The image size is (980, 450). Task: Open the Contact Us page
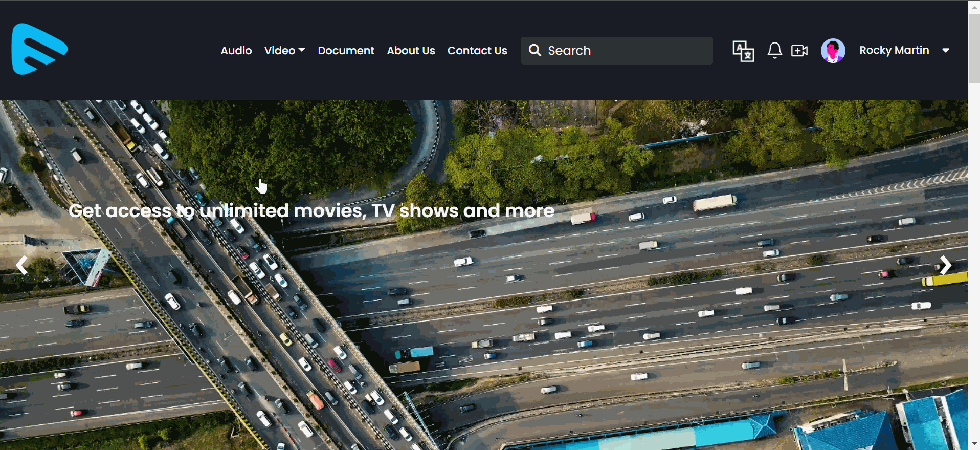[477, 51]
